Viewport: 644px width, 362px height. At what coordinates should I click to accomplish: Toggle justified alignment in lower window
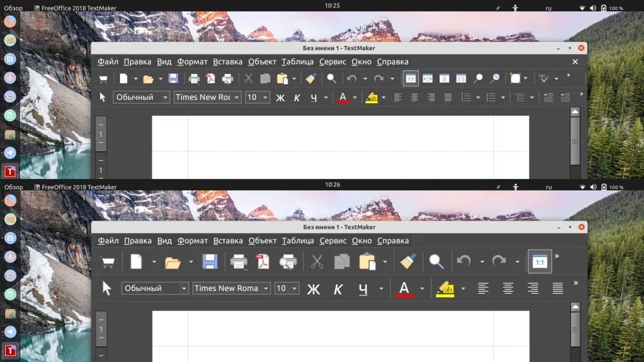557,288
